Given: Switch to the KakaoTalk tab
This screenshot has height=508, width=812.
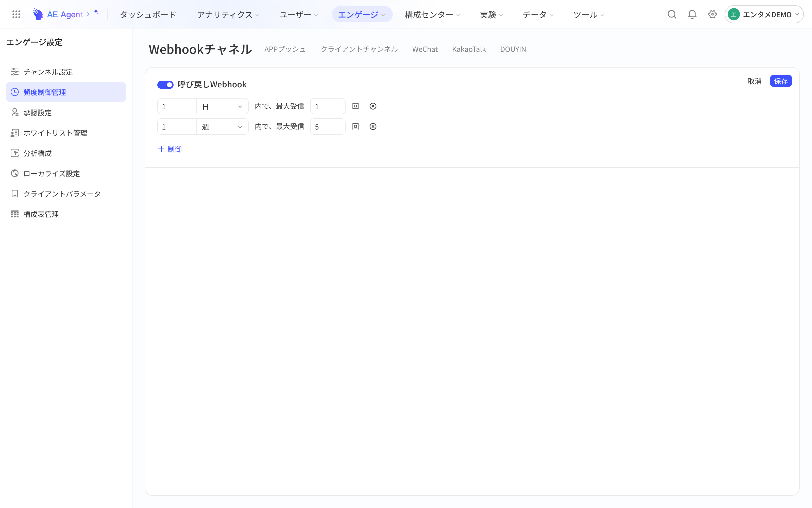Looking at the screenshot, I should (x=469, y=49).
